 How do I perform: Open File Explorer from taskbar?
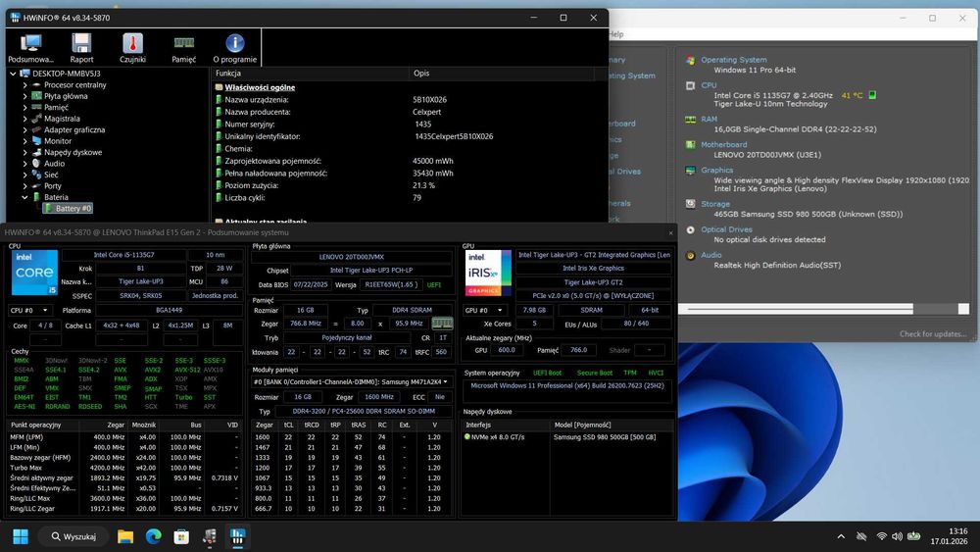coord(125,536)
